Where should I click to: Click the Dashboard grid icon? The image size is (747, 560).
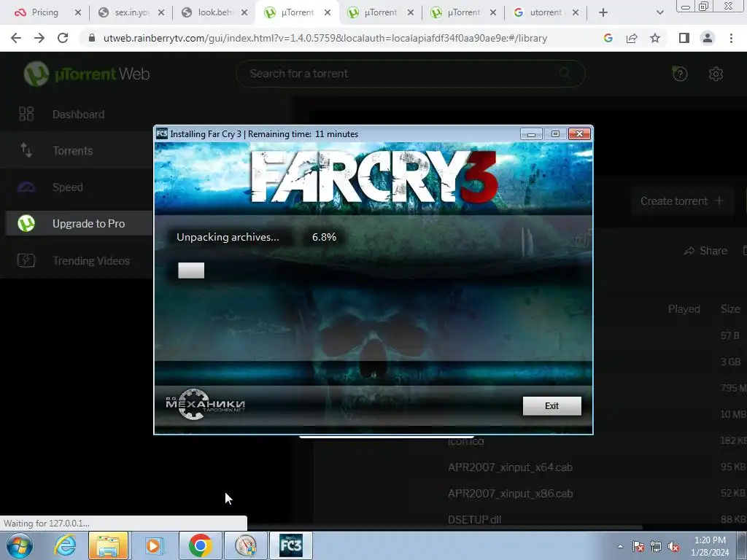click(x=26, y=114)
